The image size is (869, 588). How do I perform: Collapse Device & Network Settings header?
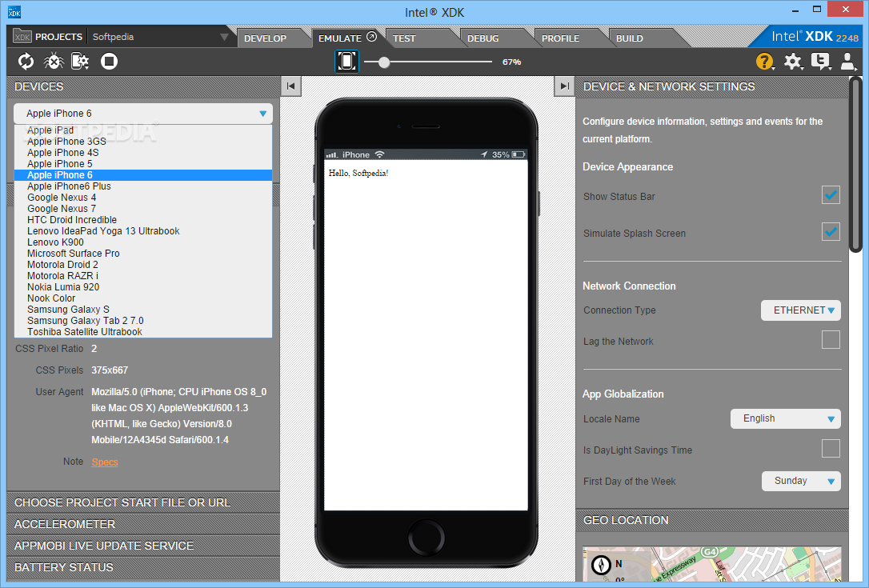tap(711, 86)
